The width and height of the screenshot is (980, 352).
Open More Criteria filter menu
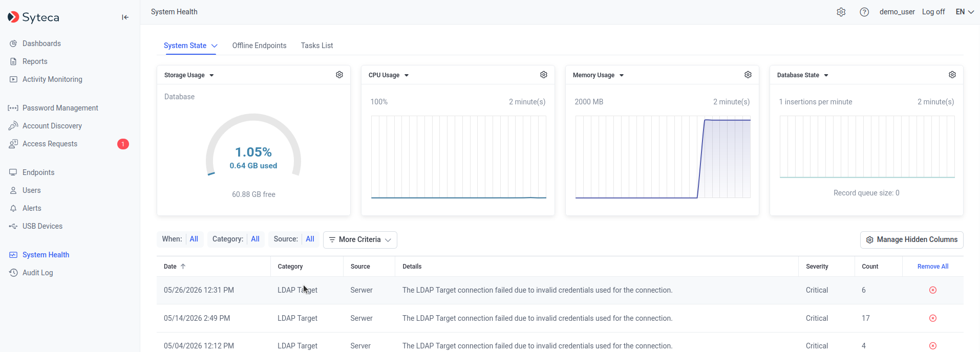click(x=360, y=239)
